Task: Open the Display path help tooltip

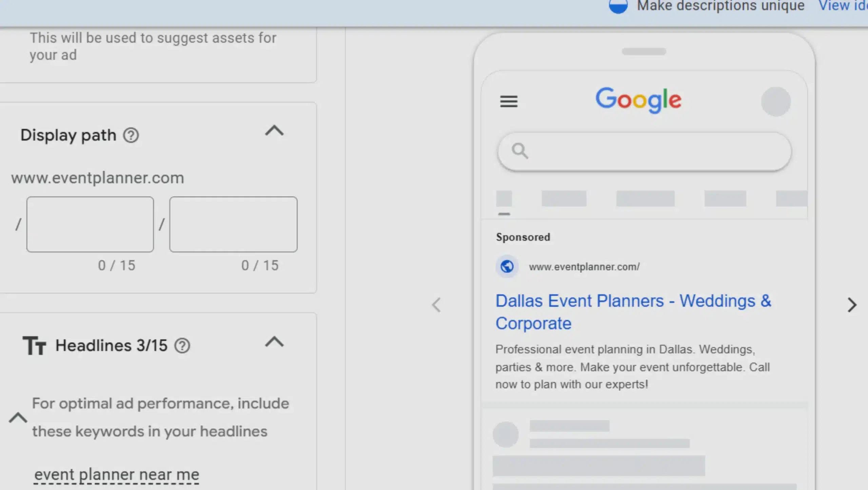Action: [131, 135]
